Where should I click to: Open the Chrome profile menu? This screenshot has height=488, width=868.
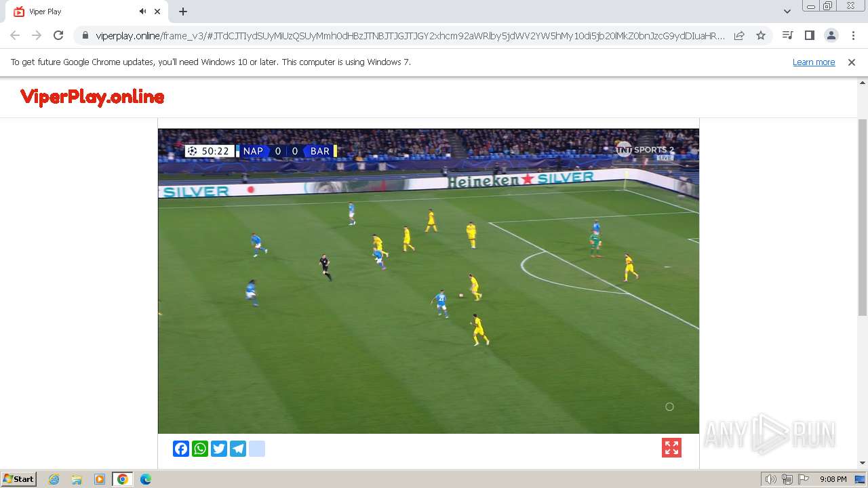[x=831, y=35]
